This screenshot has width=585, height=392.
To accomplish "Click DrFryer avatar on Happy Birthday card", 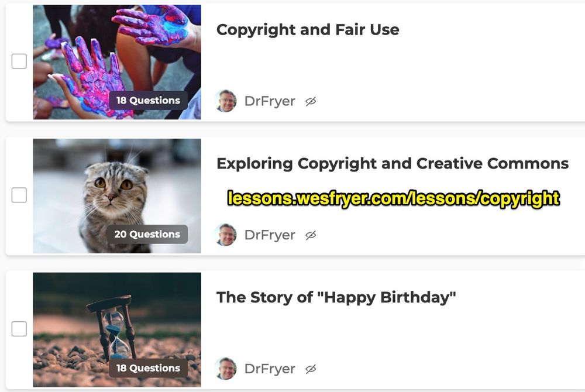I will [x=226, y=369].
